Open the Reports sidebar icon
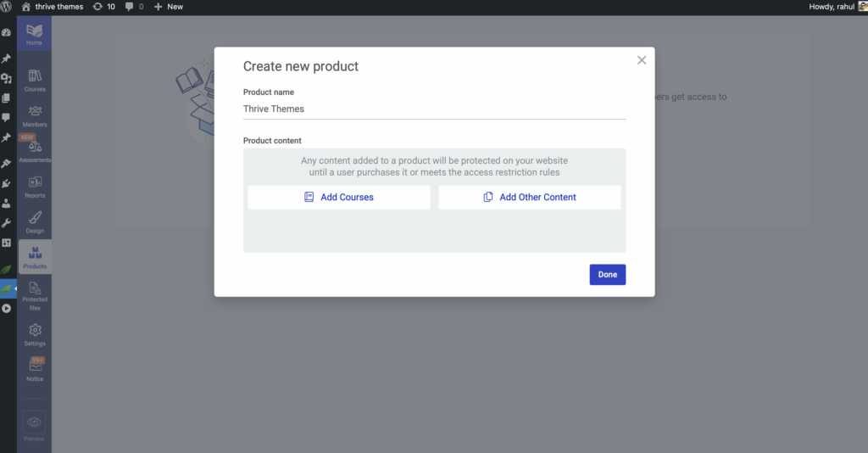The height and width of the screenshot is (453, 868). [x=35, y=186]
